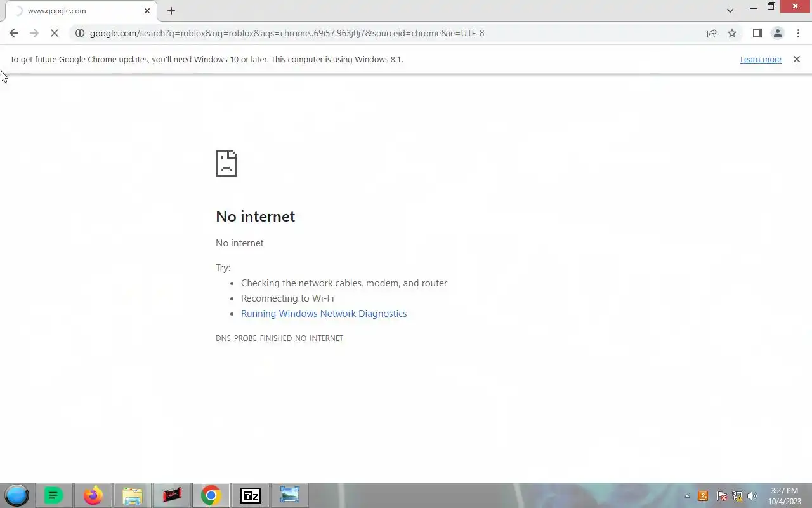This screenshot has width=812, height=508.
Task: Dismiss the Chrome update notification bar
Action: 797,59
